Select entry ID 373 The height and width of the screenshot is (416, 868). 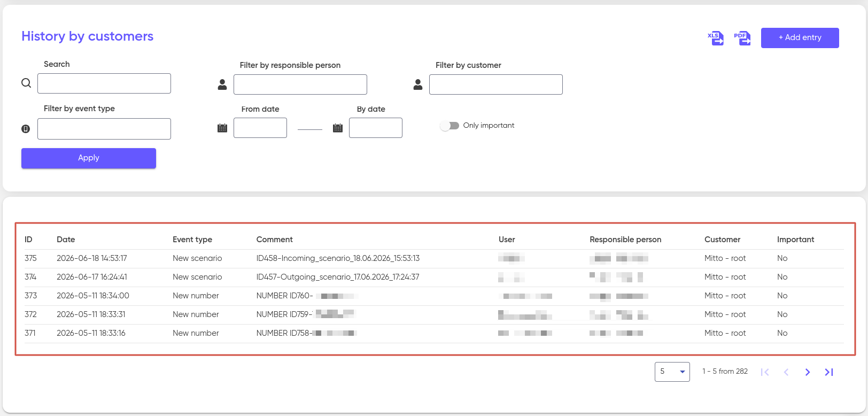pos(30,296)
